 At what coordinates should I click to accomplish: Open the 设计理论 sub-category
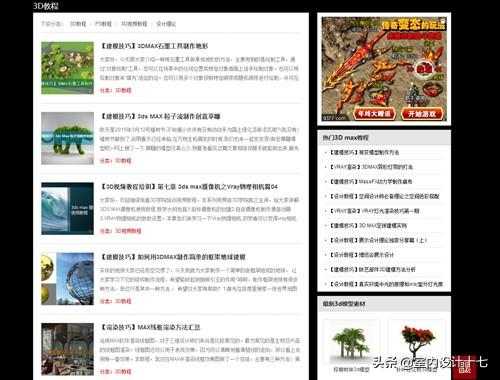[166, 24]
